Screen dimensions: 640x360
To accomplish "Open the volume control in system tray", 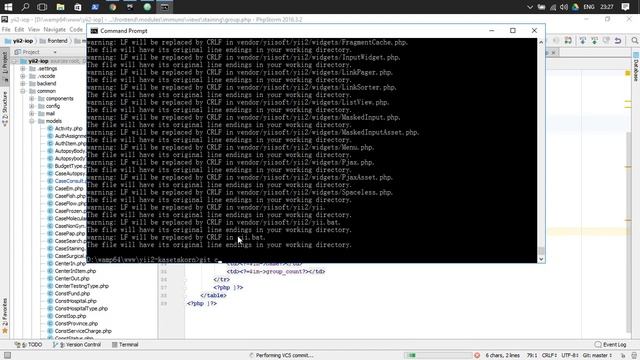I will coord(564,7).
